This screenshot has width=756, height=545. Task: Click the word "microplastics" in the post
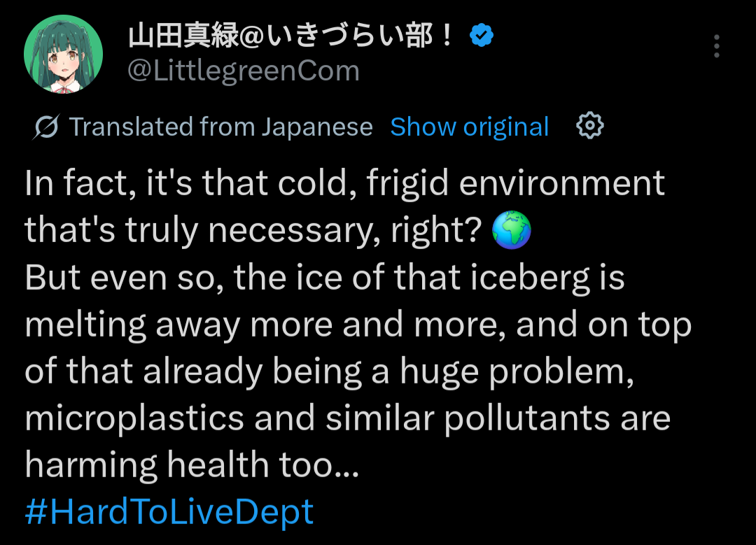tap(134, 418)
